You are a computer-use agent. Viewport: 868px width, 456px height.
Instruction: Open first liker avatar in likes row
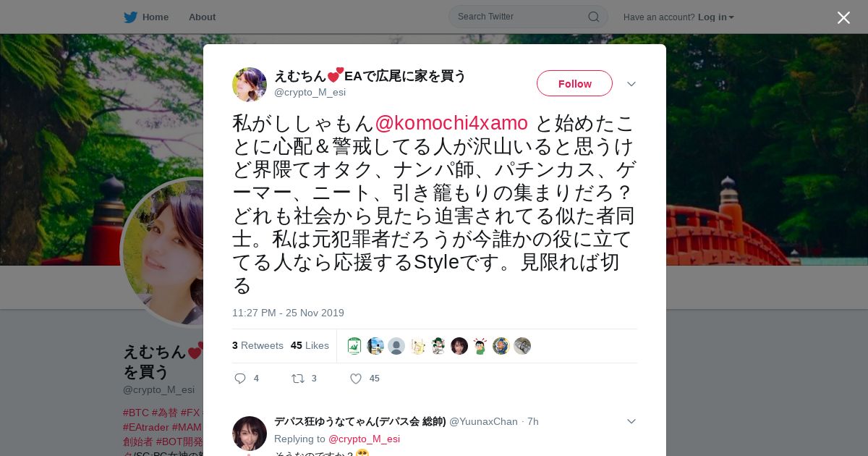[x=354, y=346]
